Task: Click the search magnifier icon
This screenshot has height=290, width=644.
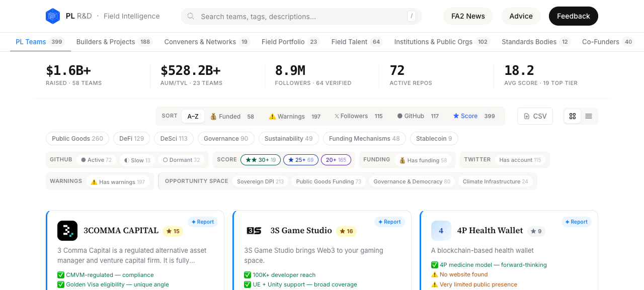Action: pos(191,16)
